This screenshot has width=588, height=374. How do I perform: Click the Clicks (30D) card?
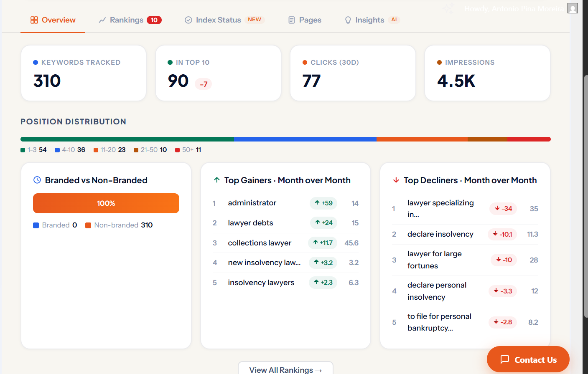353,73
